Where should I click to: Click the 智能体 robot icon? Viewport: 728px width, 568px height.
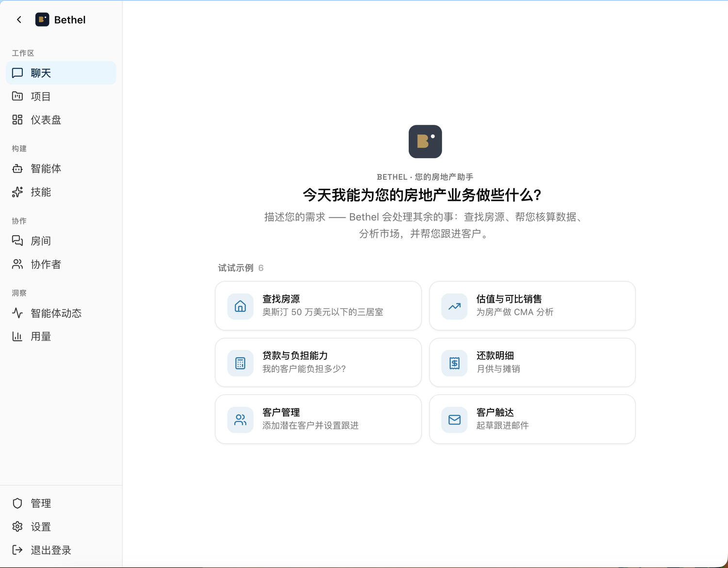point(17,168)
